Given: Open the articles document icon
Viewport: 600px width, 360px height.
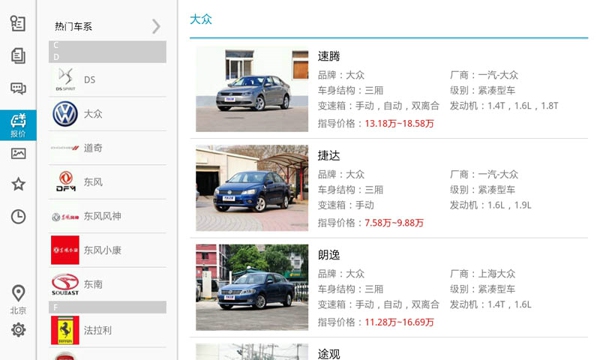Looking at the screenshot, I should [18, 56].
